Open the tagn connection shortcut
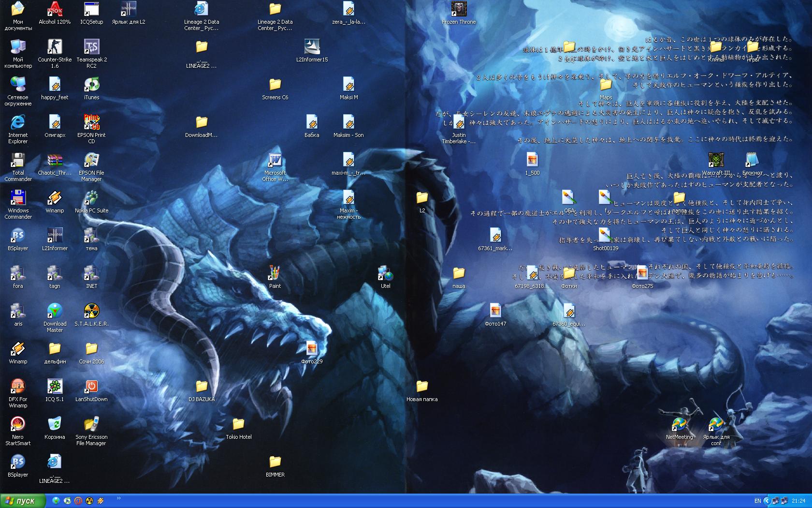Screen dimensions: 812x508 tap(55, 277)
